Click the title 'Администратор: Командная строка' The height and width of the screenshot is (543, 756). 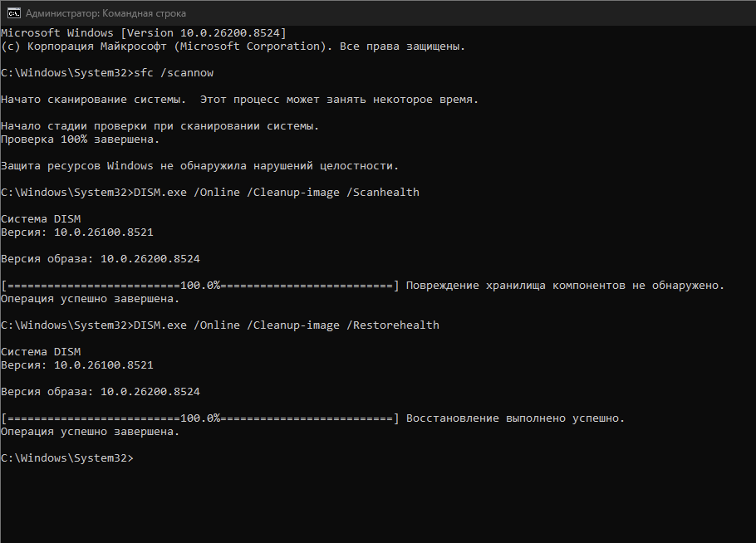106,13
